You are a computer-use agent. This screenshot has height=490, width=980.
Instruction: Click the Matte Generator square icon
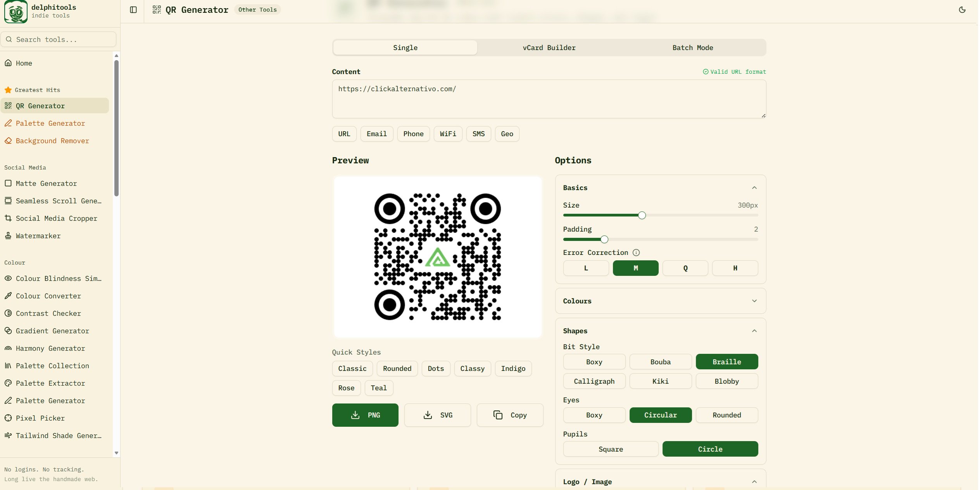(8, 183)
